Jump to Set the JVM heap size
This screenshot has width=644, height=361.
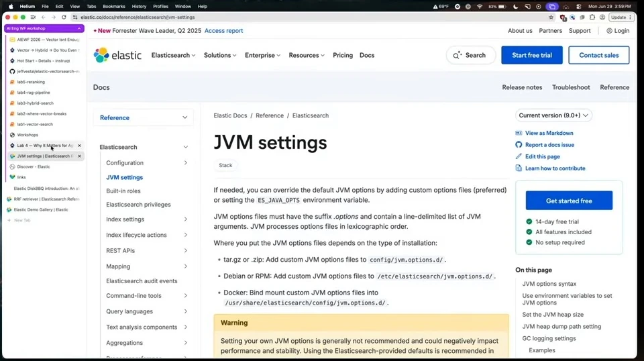[x=553, y=315]
